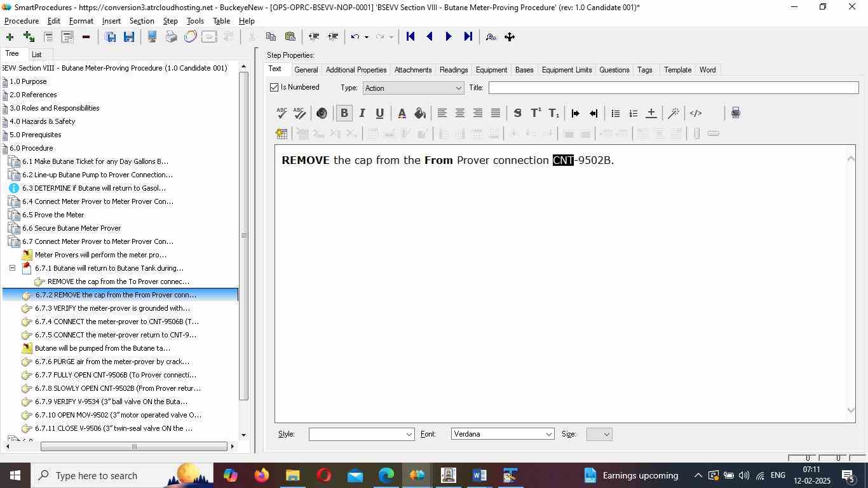This screenshot has width=868, height=488.
Task: Click the green plus add step icon
Action: click(x=10, y=37)
